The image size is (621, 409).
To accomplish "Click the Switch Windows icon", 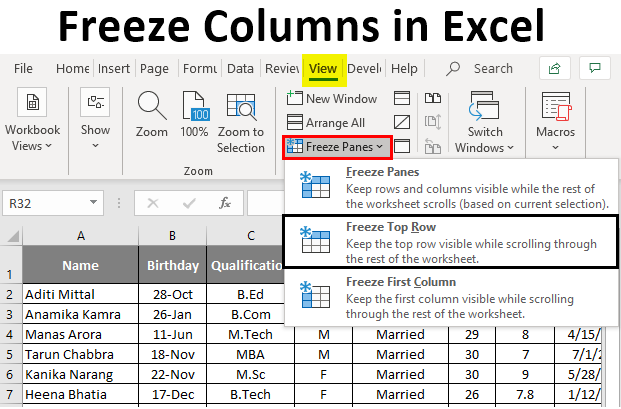I will [485, 106].
